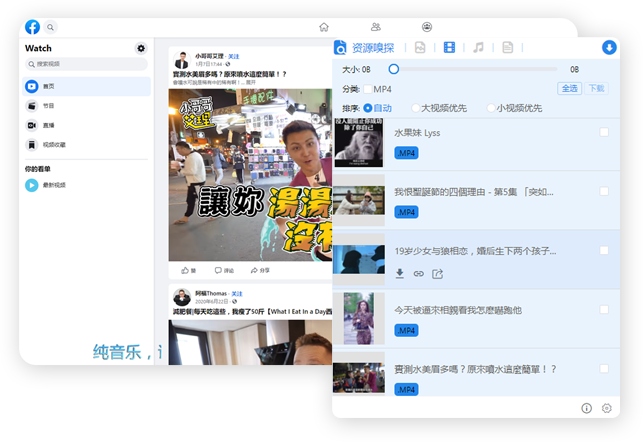Click the blue download circle icon
The image size is (643, 442).
[609, 48]
